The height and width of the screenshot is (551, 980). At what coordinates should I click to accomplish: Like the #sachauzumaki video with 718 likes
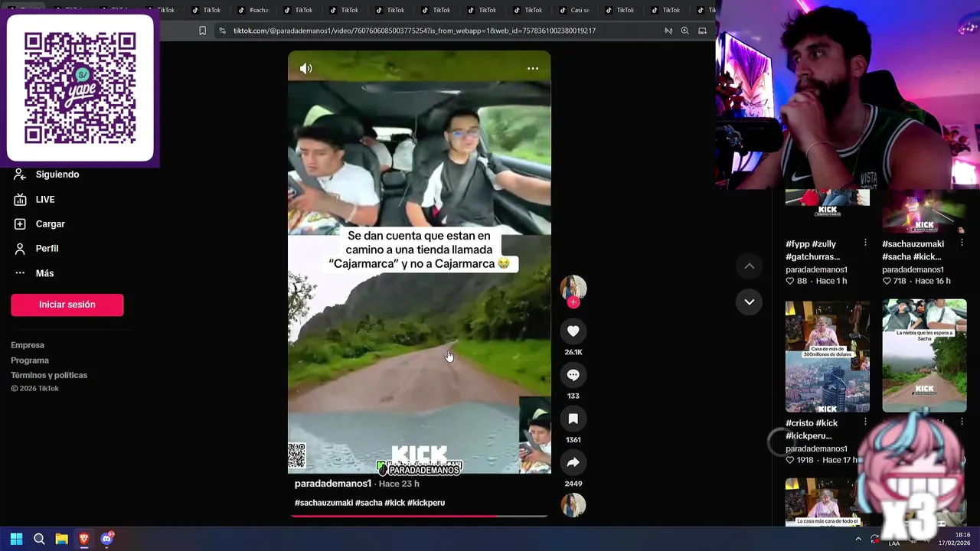point(887,281)
